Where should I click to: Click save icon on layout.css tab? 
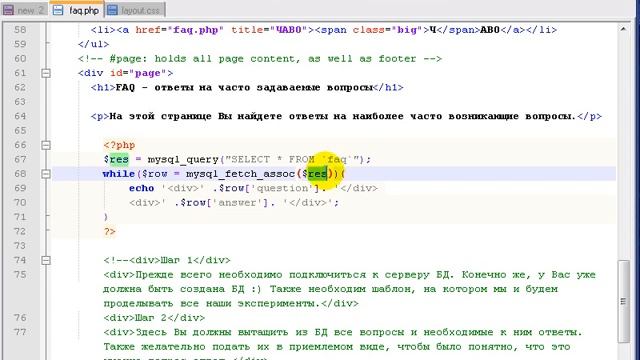tap(113, 10)
